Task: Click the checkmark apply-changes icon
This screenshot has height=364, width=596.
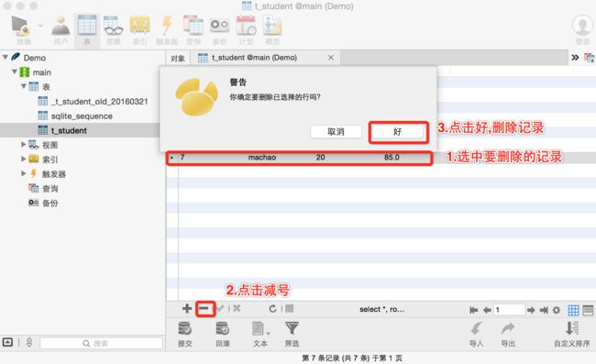Action: click(x=220, y=308)
